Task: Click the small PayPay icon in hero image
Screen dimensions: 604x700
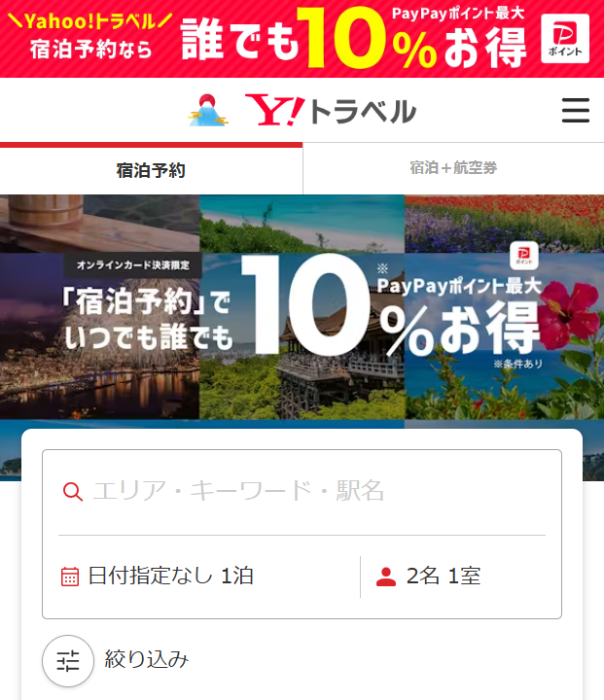Action: click(523, 256)
